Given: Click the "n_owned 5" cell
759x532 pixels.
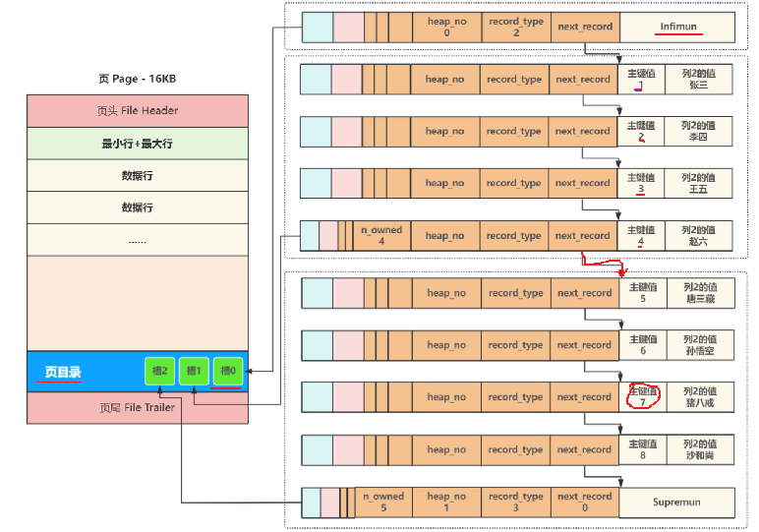Looking at the screenshot, I should pyautogui.click(x=383, y=502).
